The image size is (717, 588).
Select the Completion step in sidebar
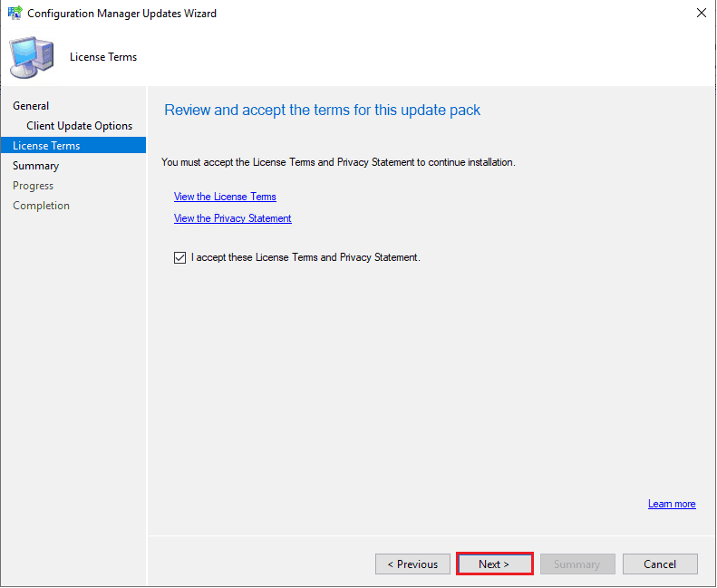point(41,206)
